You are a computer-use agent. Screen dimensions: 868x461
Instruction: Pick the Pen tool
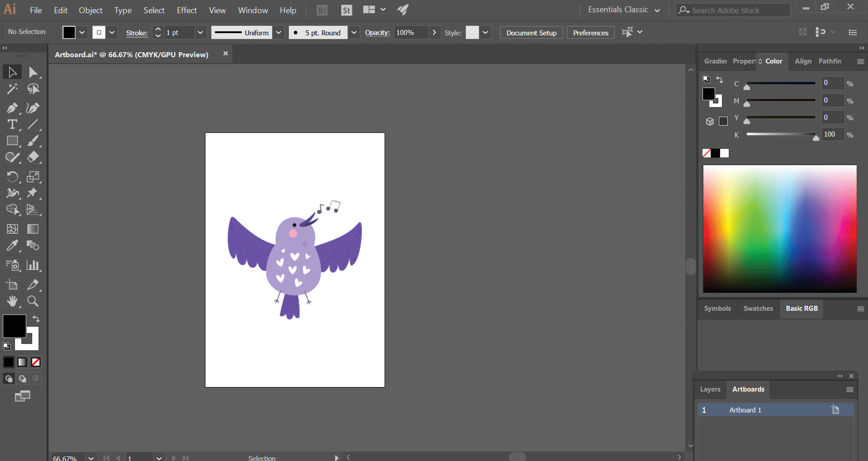point(11,108)
